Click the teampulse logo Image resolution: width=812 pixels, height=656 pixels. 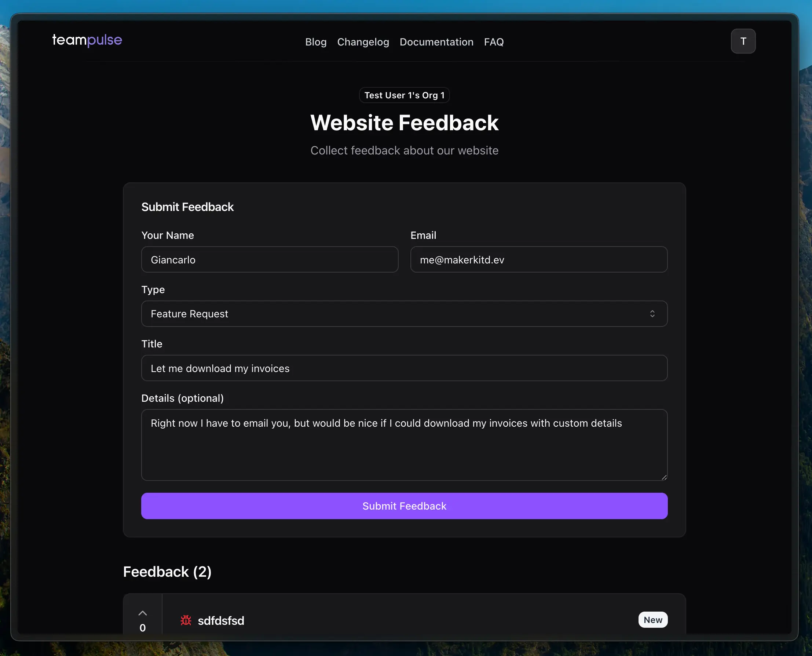pyautogui.click(x=87, y=40)
